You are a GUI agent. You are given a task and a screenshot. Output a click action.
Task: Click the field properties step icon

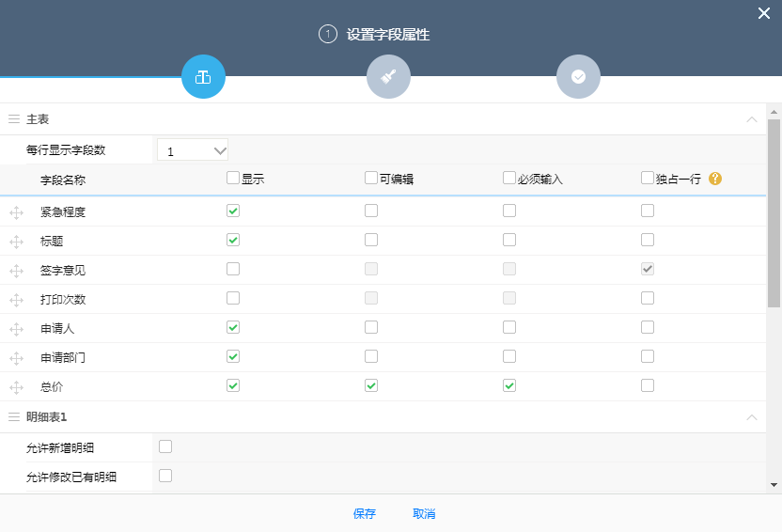(x=203, y=77)
